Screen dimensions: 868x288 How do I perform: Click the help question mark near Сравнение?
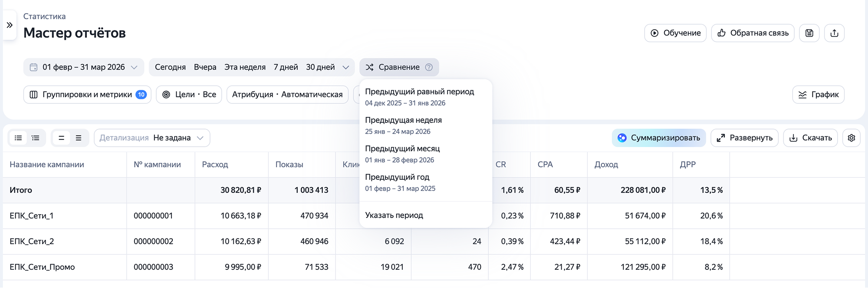[x=429, y=67]
